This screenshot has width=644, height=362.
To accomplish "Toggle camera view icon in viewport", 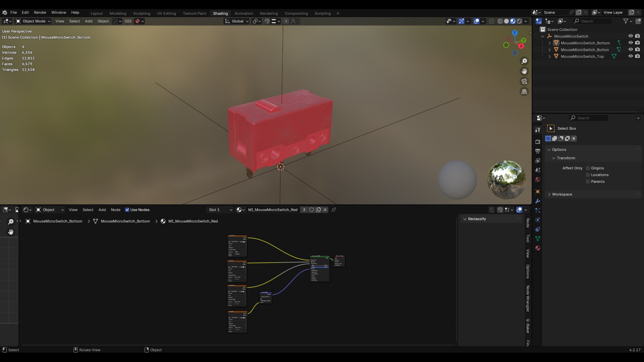I will click(524, 81).
